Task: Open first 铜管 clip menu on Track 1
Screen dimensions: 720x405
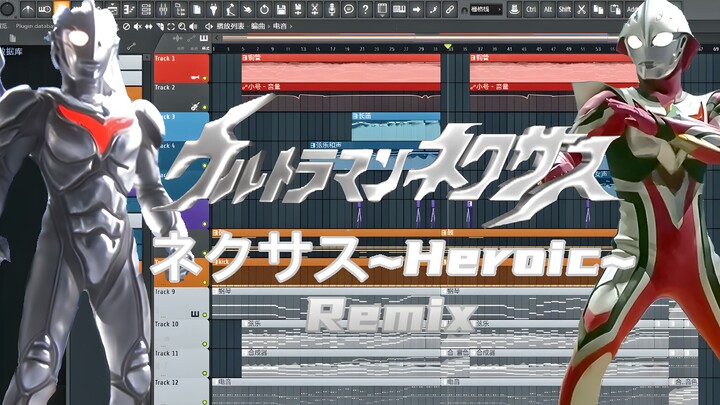Action: tap(245, 58)
